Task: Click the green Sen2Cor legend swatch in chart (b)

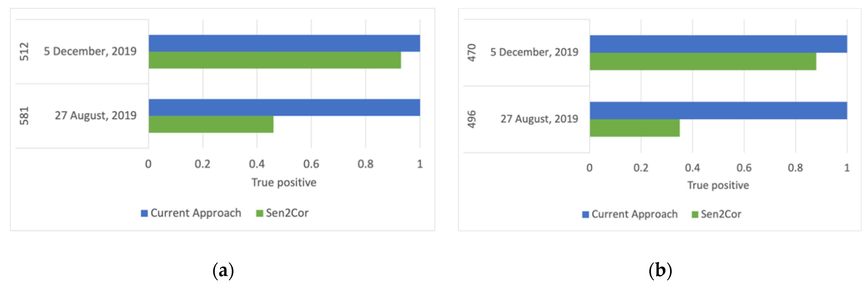Action: 695,214
